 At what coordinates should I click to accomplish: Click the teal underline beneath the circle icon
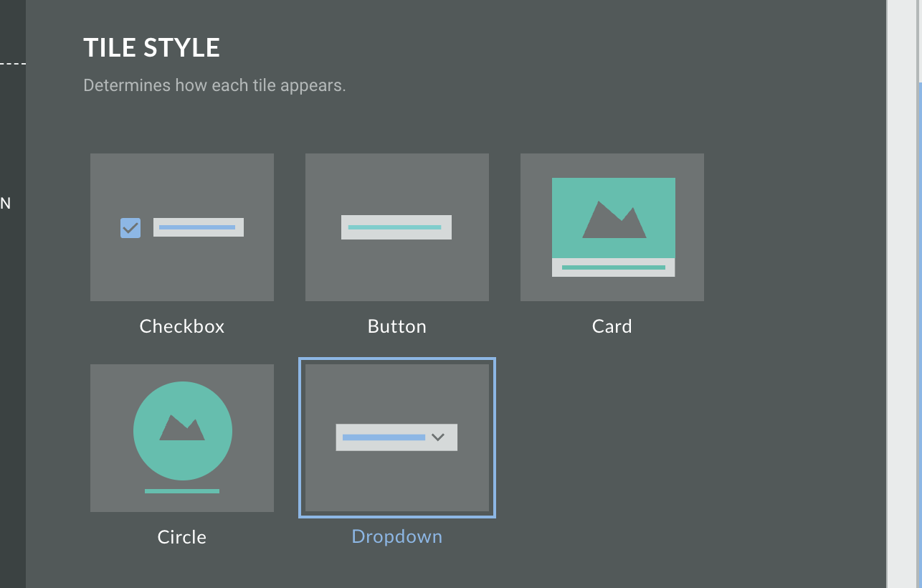tap(182, 491)
